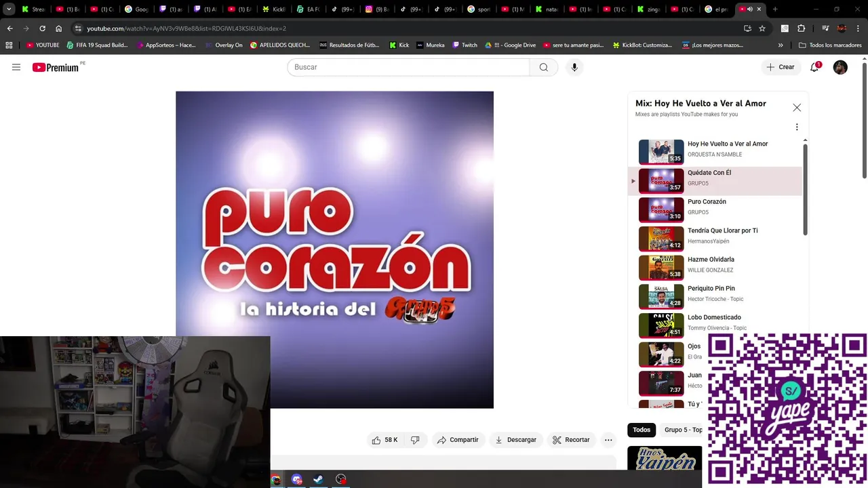868x488 pixels.
Task: Open FIFA 19 Squad Builder bookmark
Action: [x=97, y=45]
